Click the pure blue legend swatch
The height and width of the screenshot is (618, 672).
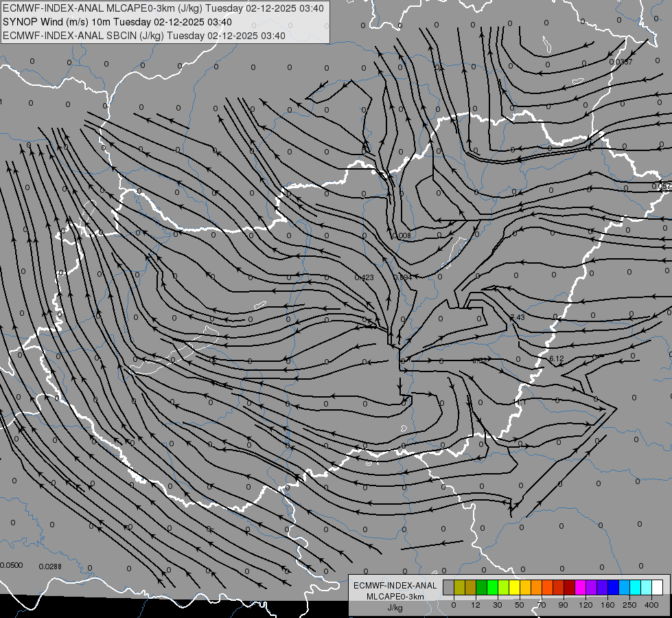click(613, 587)
